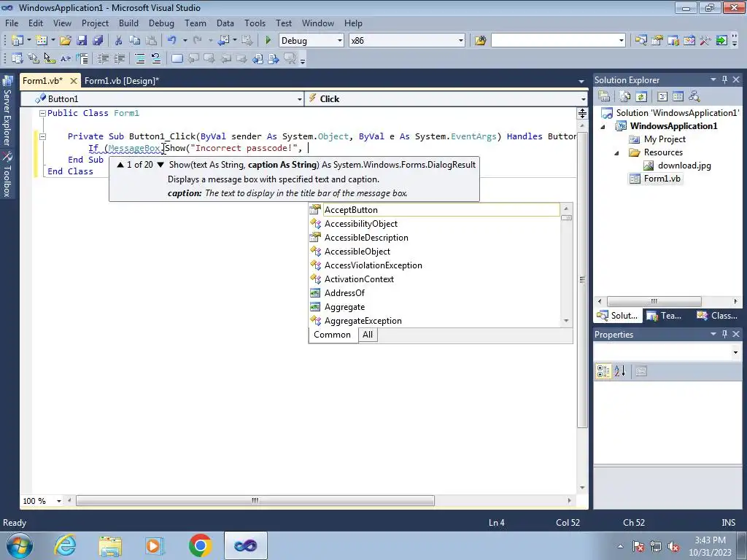Open the Button1 class name dropdown
Screen dimensions: 747x560
point(300,99)
